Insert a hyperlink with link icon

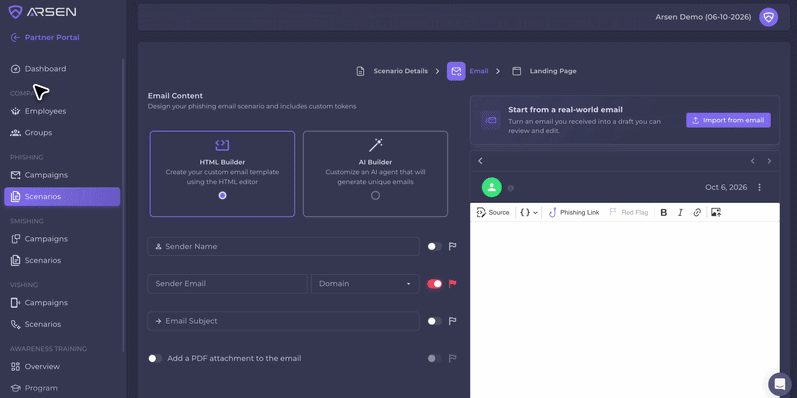tap(697, 212)
